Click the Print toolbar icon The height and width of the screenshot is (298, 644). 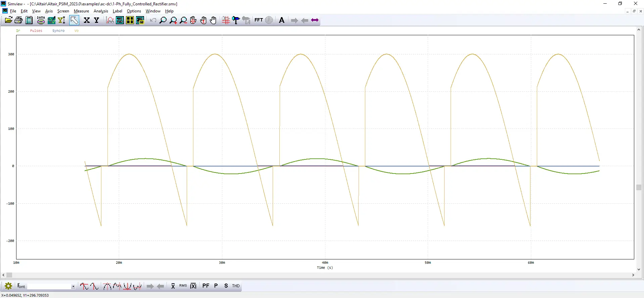(x=18, y=20)
